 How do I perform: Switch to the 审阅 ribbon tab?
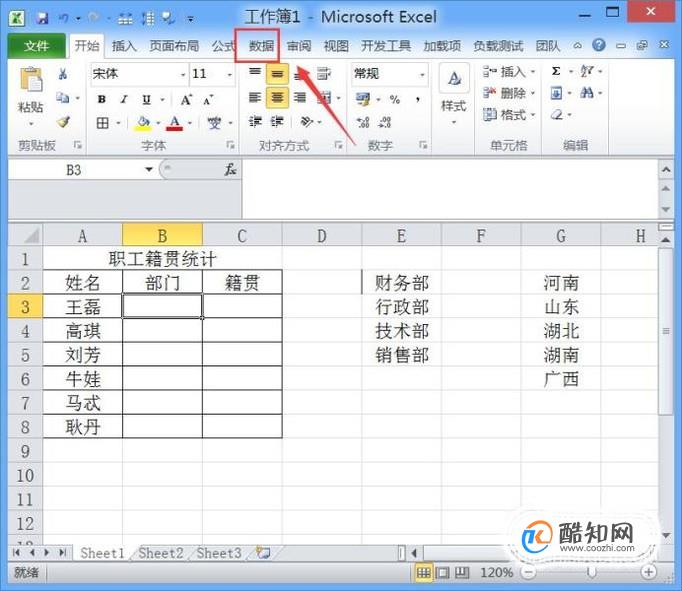click(x=299, y=46)
